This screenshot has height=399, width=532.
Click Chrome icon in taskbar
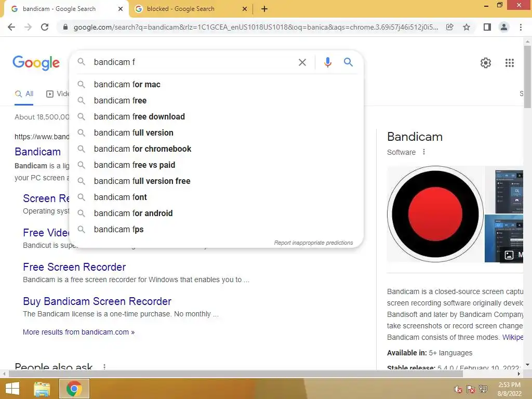(74, 389)
